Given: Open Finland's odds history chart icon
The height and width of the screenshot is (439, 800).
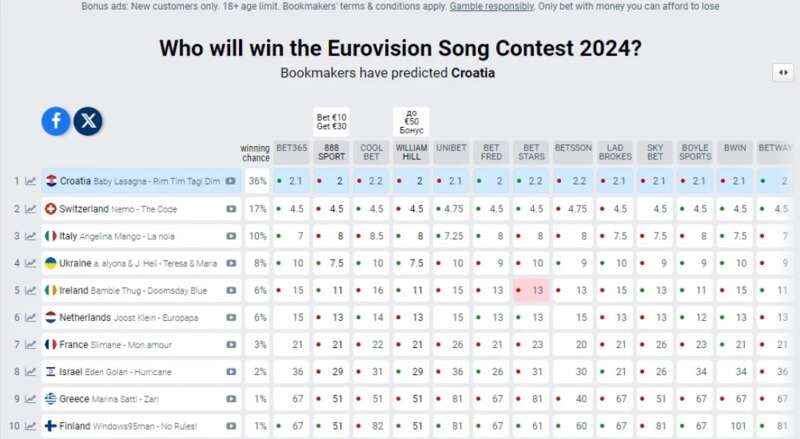Looking at the screenshot, I should point(31,426).
